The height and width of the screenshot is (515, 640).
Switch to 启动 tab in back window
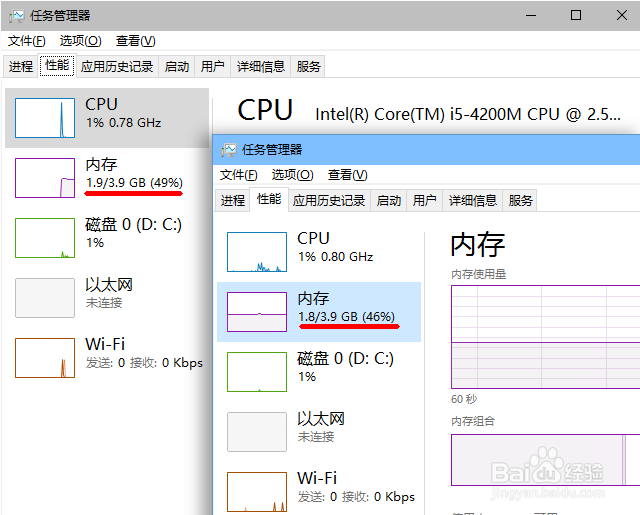coord(177,67)
